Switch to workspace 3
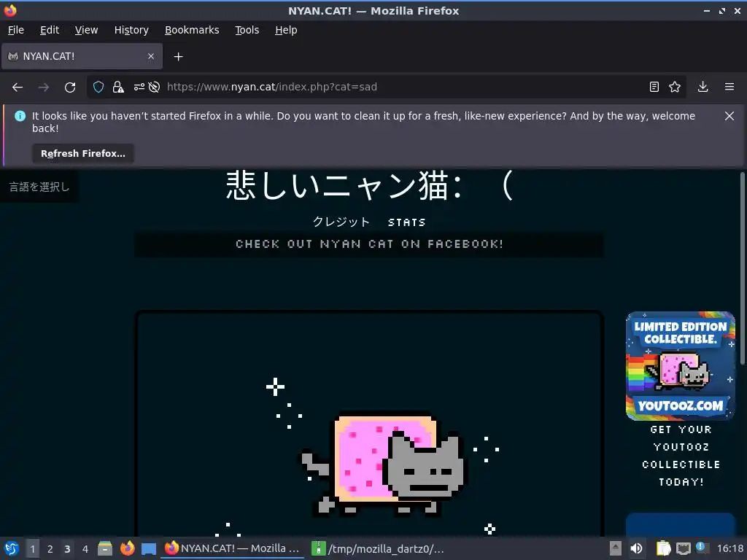 (67, 548)
